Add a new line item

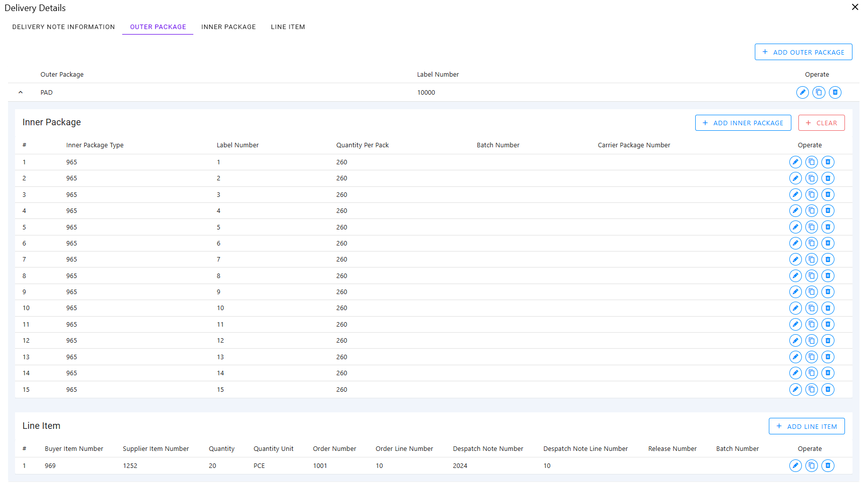click(x=806, y=427)
